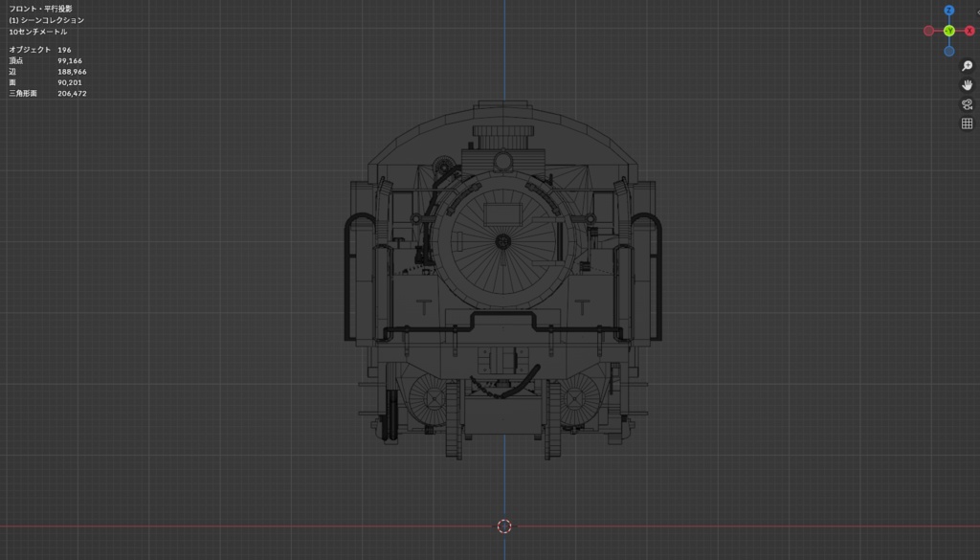Image resolution: width=980 pixels, height=560 pixels.
Task: Toggle perspective/orthographic grid icon
Action: click(967, 123)
